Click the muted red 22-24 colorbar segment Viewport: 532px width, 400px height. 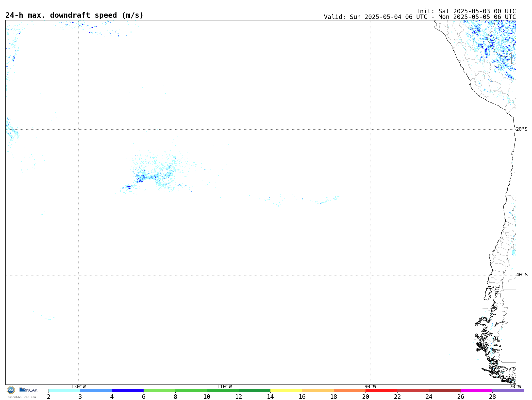tap(413, 391)
